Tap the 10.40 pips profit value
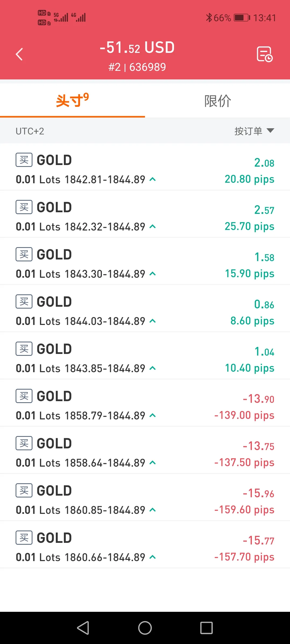The image size is (290, 644). pyautogui.click(x=250, y=368)
